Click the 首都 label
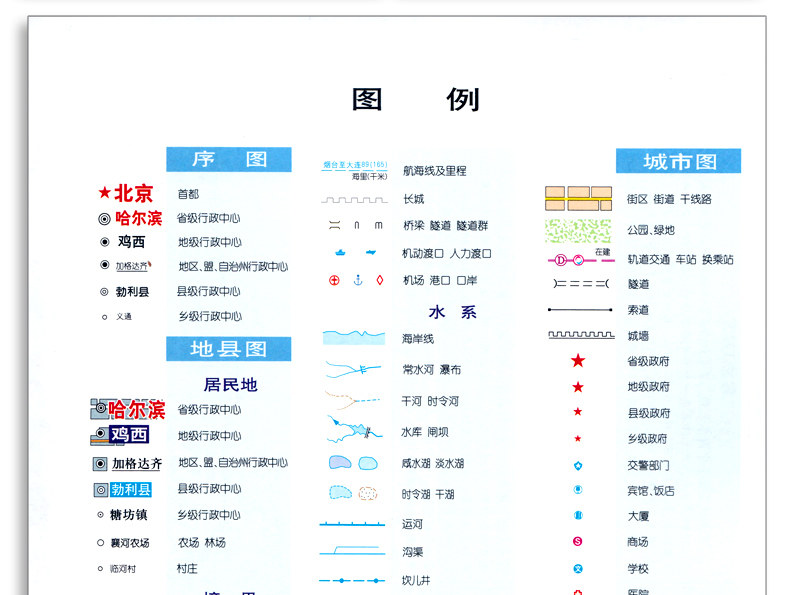790x595 pixels. point(188,194)
